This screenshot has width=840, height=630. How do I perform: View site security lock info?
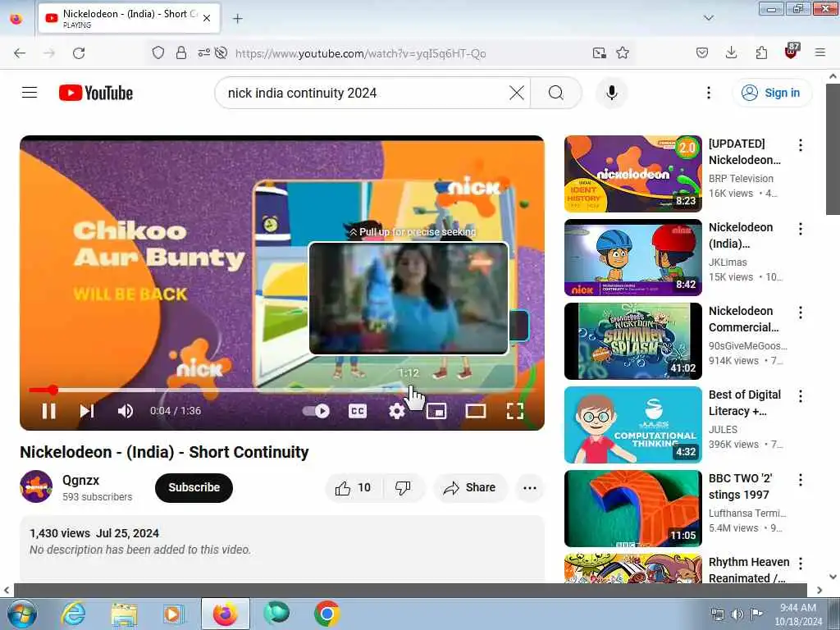[x=181, y=52]
